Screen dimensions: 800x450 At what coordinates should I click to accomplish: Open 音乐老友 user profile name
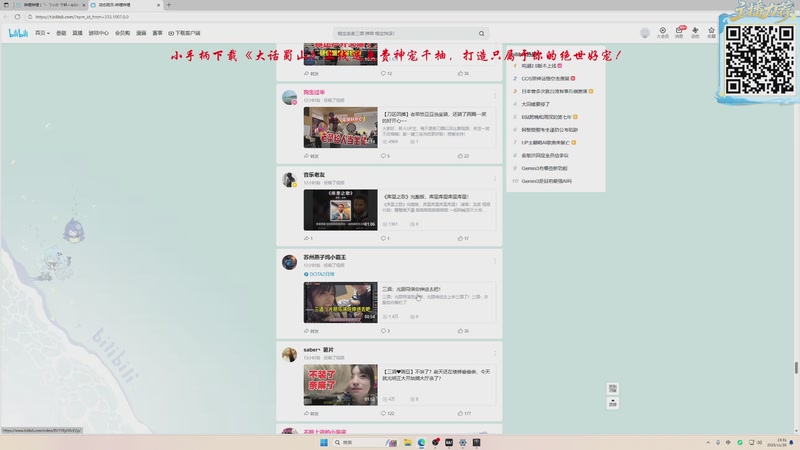tap(314, 175)
